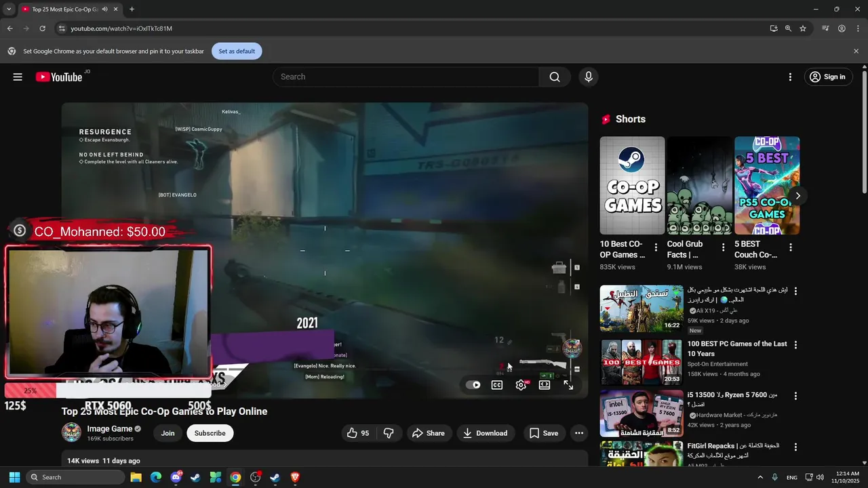Play the i5 13500 vs Ryzen 5 7600 thumbnail
Image resolution: width=868 pixels, height=488 pixels.
(x=642, y=413)
